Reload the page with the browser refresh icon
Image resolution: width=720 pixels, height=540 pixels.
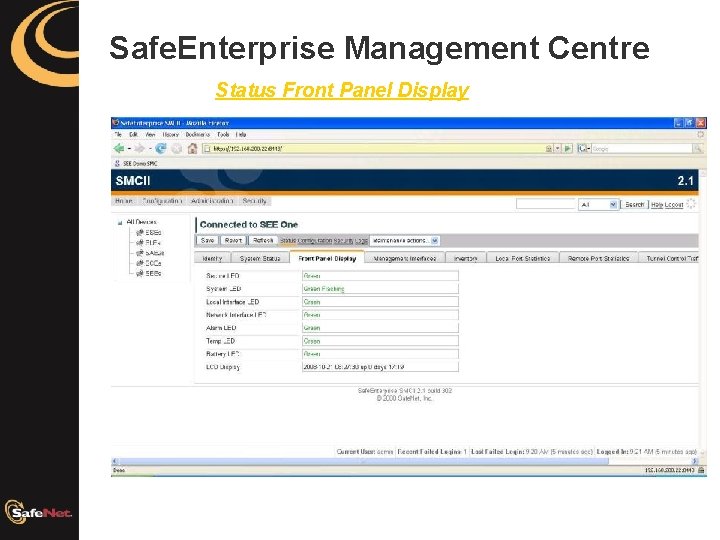(160, 148)
